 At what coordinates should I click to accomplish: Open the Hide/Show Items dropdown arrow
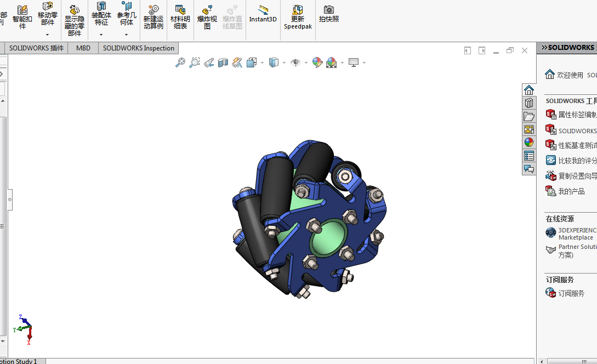pyautogui.click(x=306, y=63)
